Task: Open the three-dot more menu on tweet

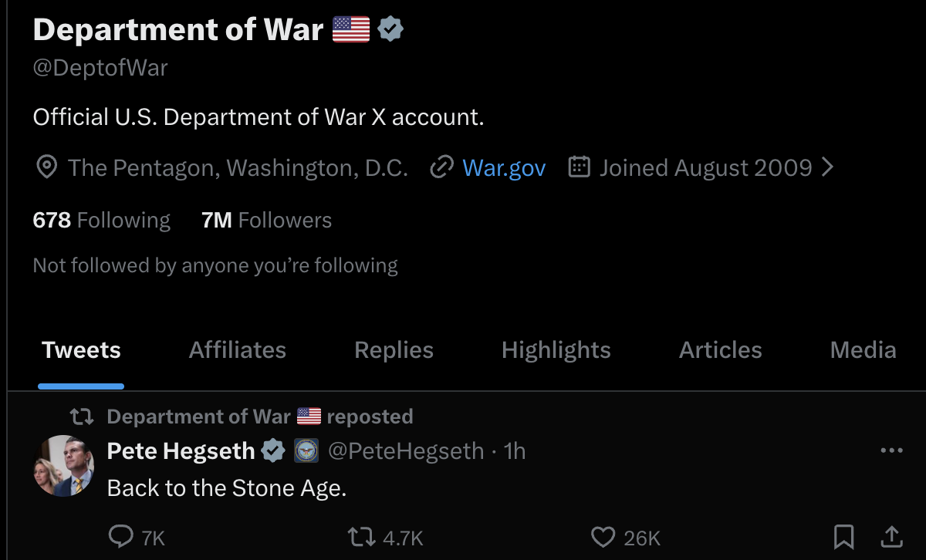Action: 891,450
